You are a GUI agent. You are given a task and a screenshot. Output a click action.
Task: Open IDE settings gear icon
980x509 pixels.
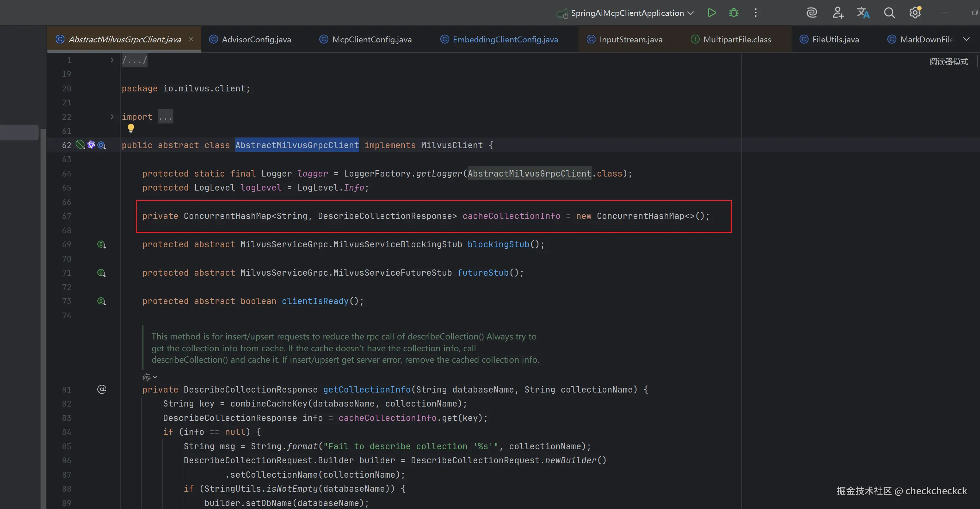click(x=915, y=13)
